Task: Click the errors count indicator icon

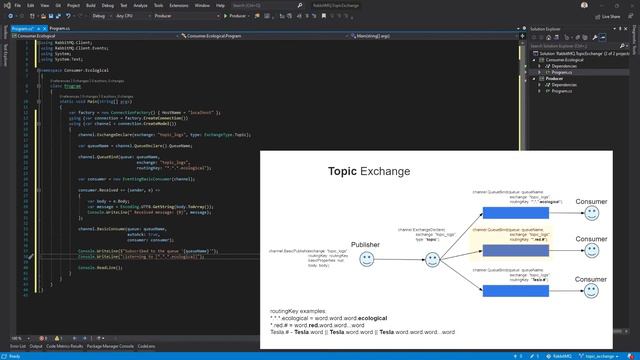Action: [x=42, y=338]
